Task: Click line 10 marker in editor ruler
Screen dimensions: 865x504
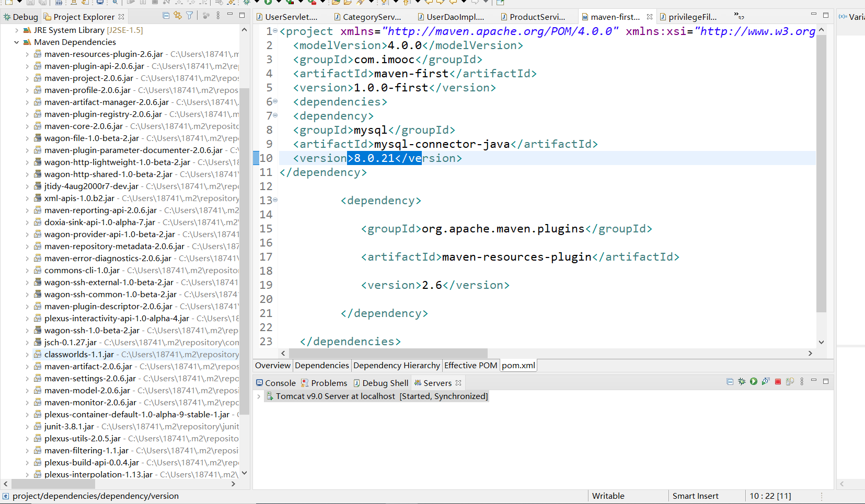Action: tap(256, 158)
